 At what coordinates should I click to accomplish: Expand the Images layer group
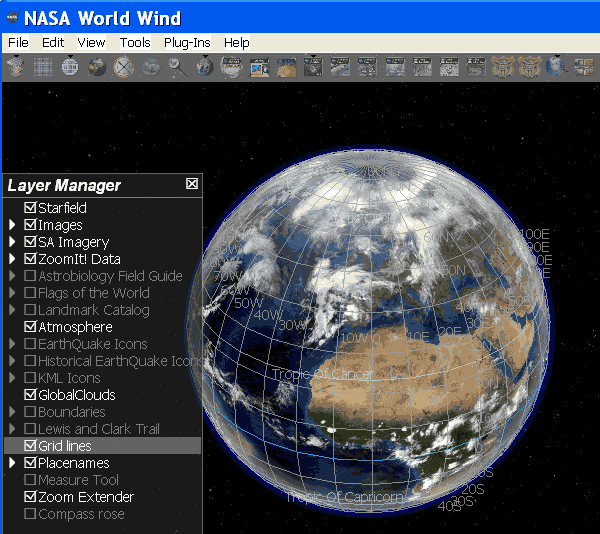coord(12,225)
